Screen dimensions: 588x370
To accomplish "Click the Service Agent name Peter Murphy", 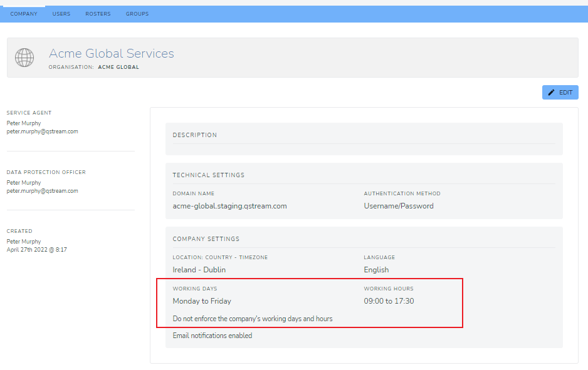I will pos(24,123).
